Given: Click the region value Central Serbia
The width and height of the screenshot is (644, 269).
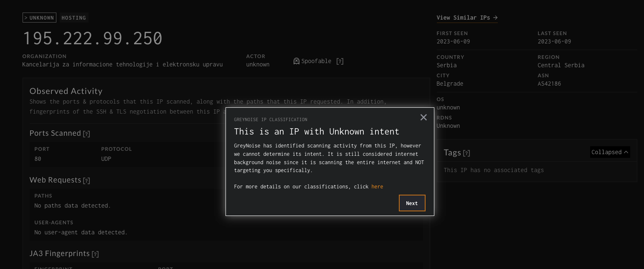Looking at the screenshot, I should tap(561, 65).
